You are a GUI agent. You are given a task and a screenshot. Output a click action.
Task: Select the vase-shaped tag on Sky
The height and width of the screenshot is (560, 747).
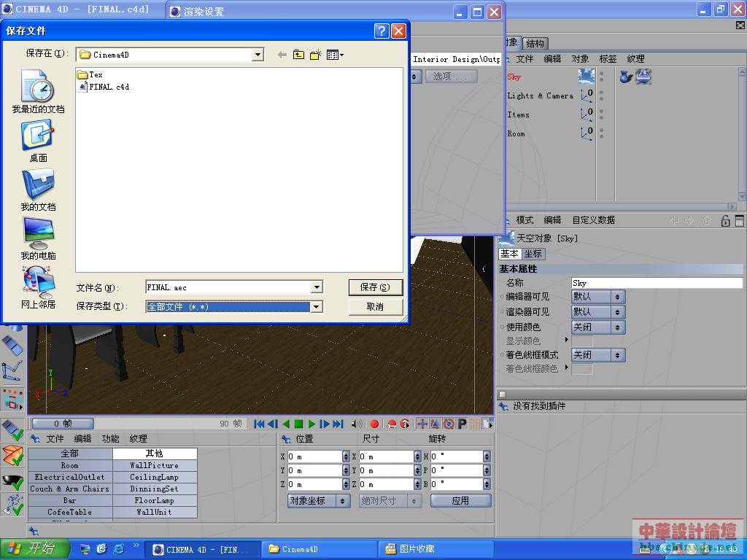[625, 76]
